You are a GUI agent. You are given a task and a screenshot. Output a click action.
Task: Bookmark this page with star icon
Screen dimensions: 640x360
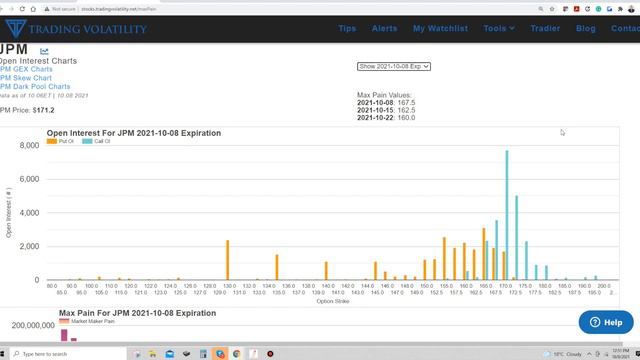[x=552, y=9]
